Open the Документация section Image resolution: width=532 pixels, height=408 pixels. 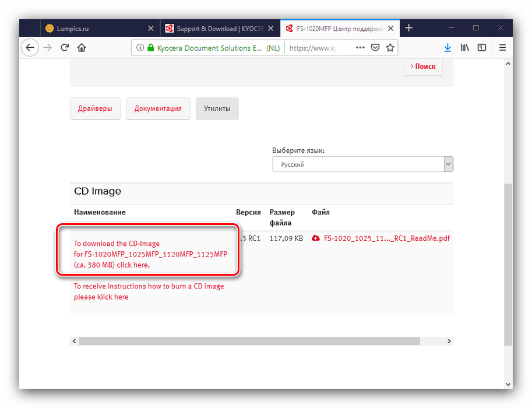click(158, 108)
